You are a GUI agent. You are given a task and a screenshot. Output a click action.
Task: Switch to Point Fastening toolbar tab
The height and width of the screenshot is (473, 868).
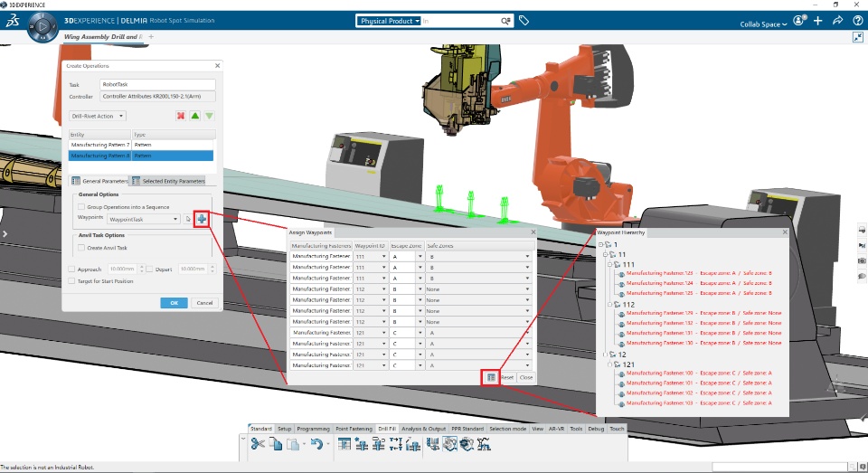point(354,429)
